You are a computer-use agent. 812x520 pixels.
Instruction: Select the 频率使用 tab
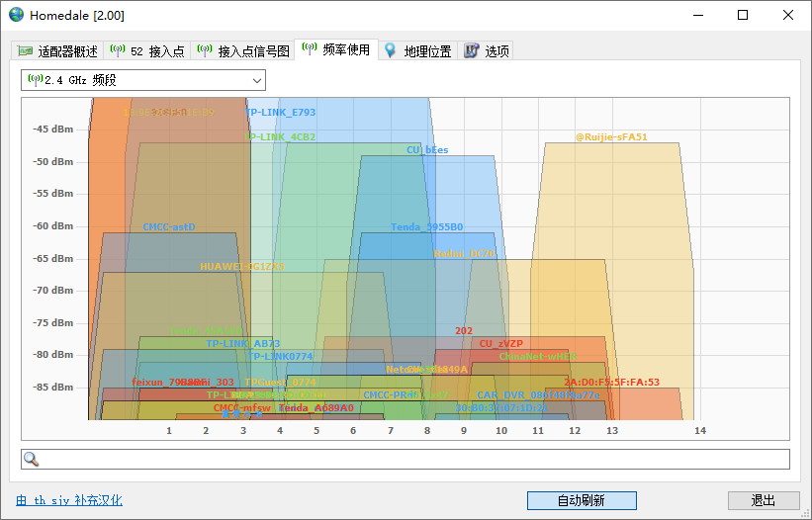[336, 49]
